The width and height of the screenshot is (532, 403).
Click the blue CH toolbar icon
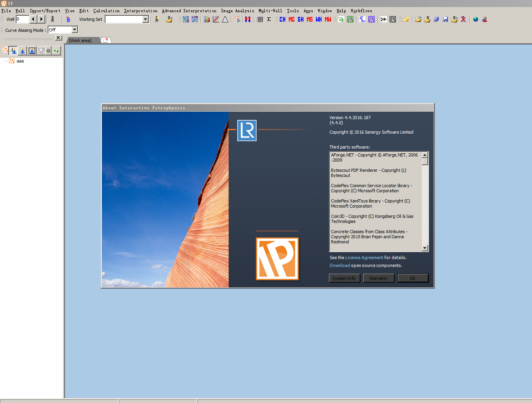pyautogui.click(x=283, y=19)
